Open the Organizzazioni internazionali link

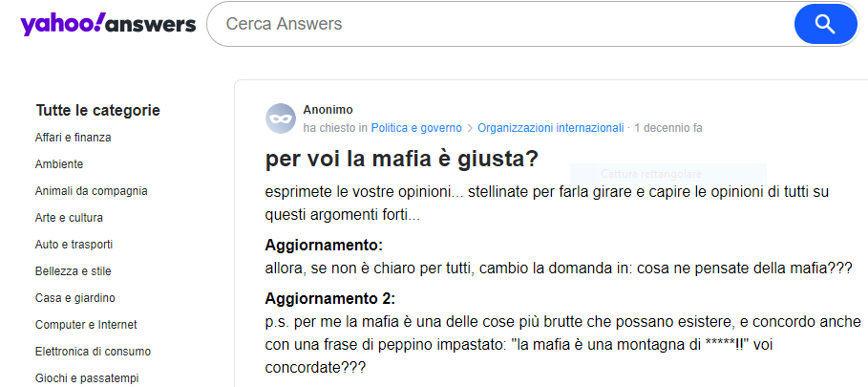pos(551,128)
